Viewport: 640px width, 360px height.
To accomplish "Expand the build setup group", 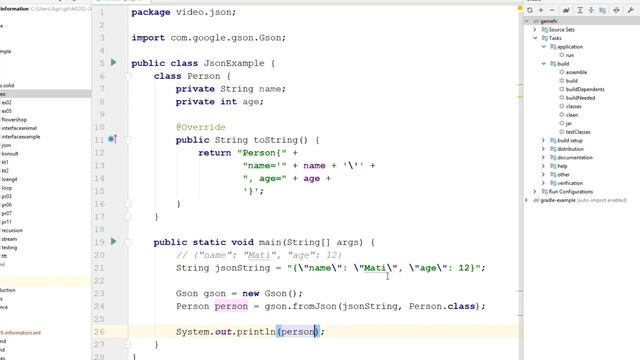I will click(544, 140).
